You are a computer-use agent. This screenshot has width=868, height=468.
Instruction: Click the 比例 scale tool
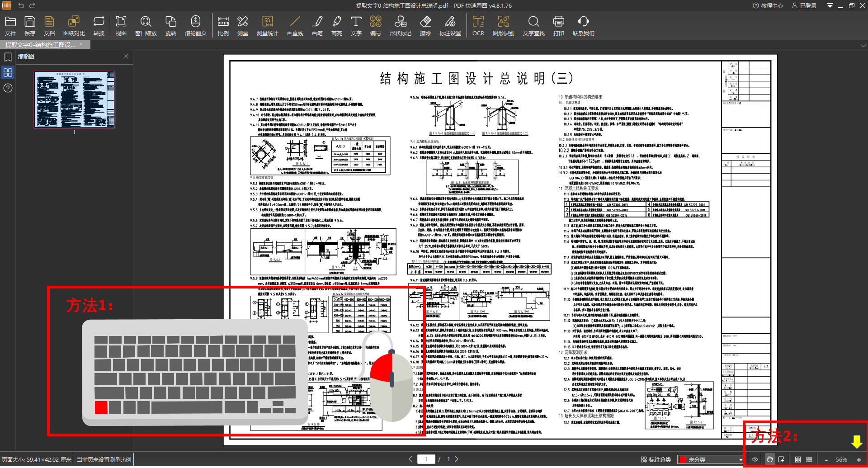[x=223, y=26]
